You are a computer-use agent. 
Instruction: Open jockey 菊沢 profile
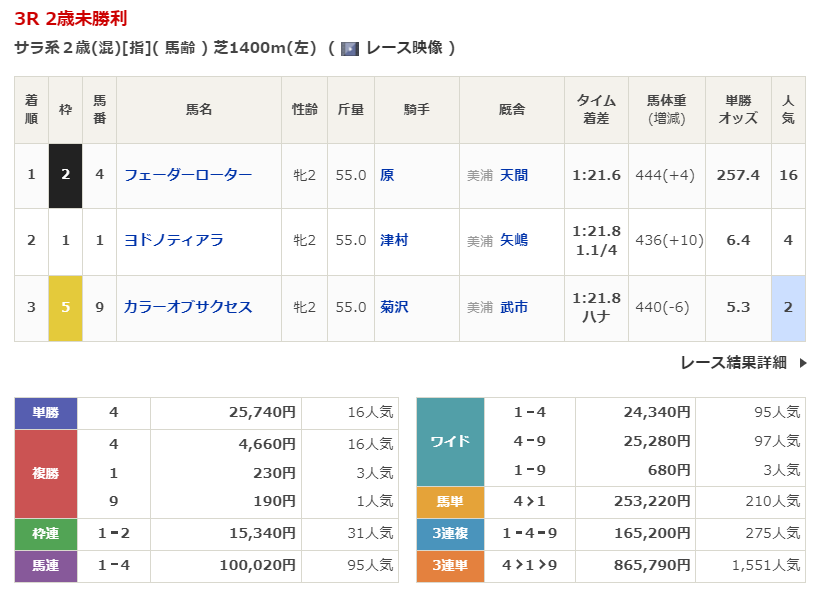pos(394,307)
